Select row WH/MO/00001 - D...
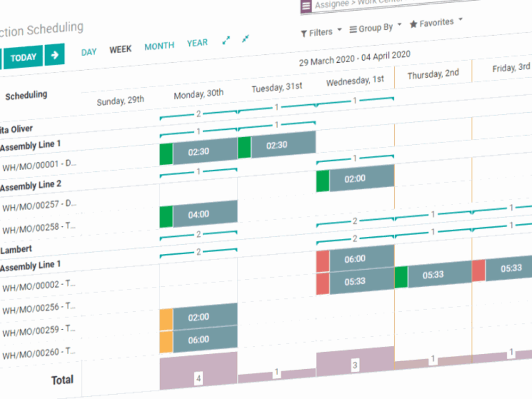 [39, 165]
